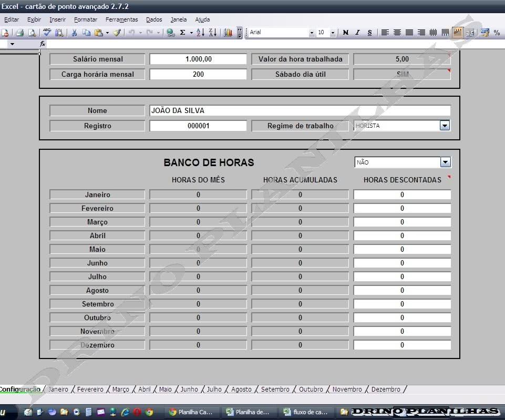Toggle bold formatting (N button)

(x=345, y=33)
